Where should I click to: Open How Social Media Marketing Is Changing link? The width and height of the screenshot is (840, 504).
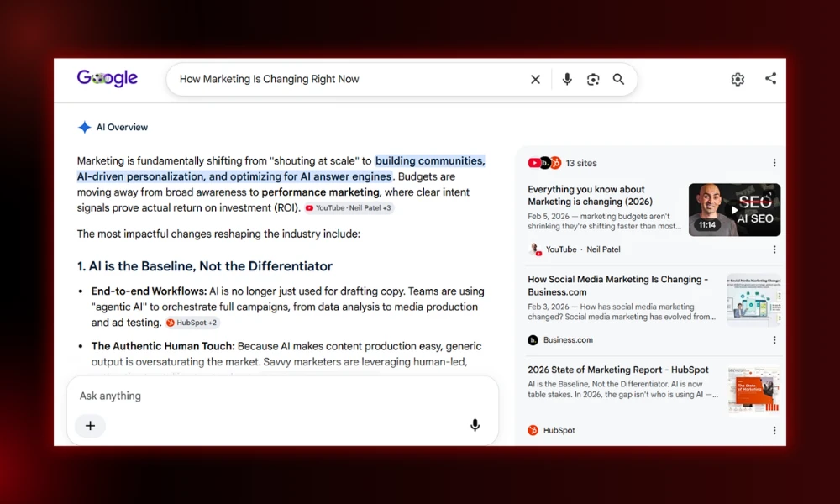point(617,286)
